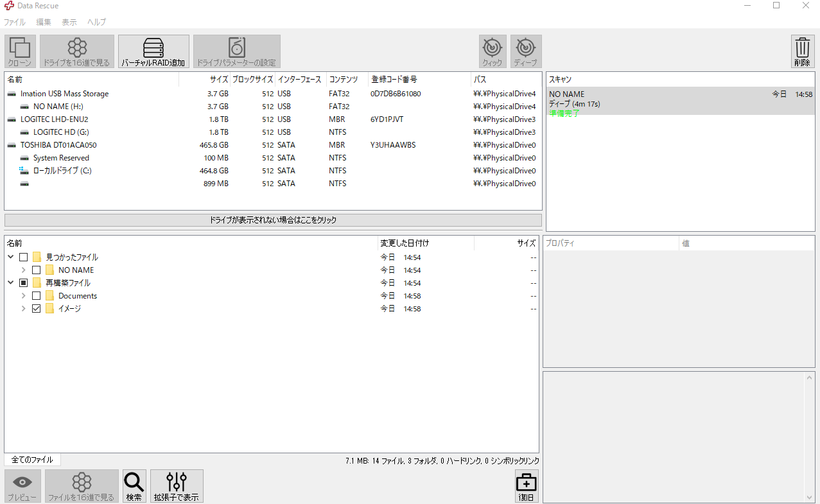Check the Documents folder checkbox
The image size is (820, 504).
[37, 296]
